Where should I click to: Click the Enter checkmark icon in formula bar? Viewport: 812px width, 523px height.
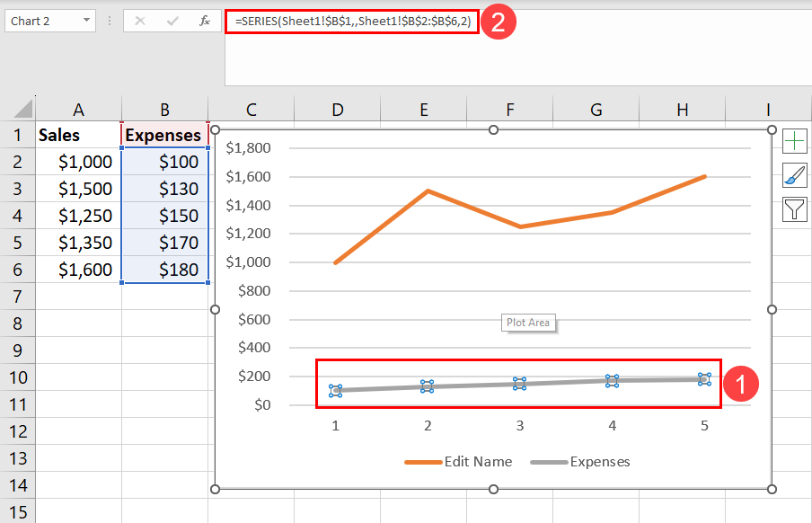pos(172,21)
